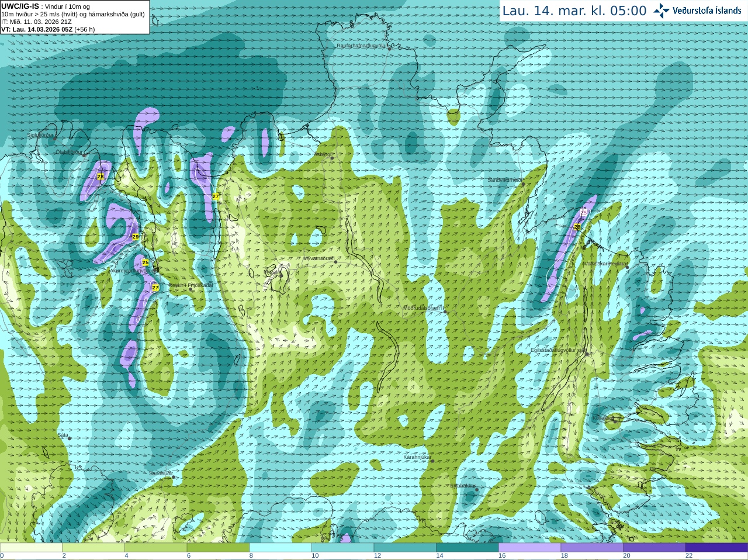Click the 10m hviður > 25 m/s legend line
The width and height of the screenshot is (748, 560).
click(73, 14)
